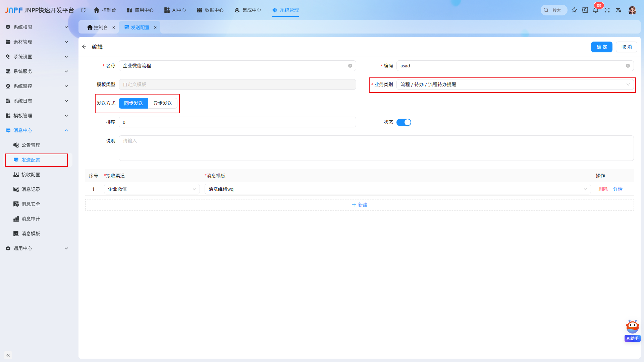The image size is (644, 362).
Task: Open the AI助手 robot assistant
Action: coord(633,330)
